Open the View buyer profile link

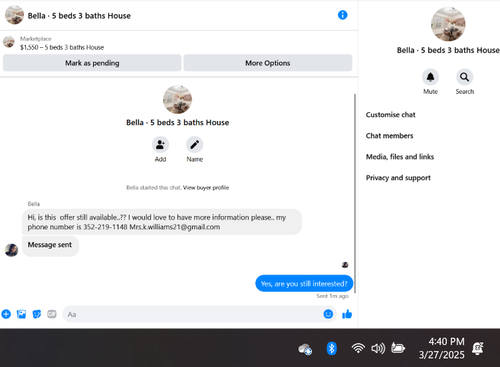206,187
